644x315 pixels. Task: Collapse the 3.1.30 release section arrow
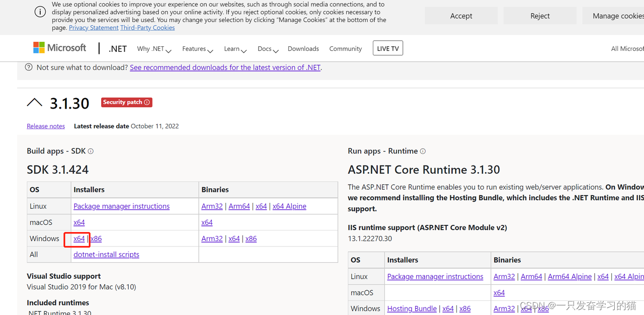35,103
